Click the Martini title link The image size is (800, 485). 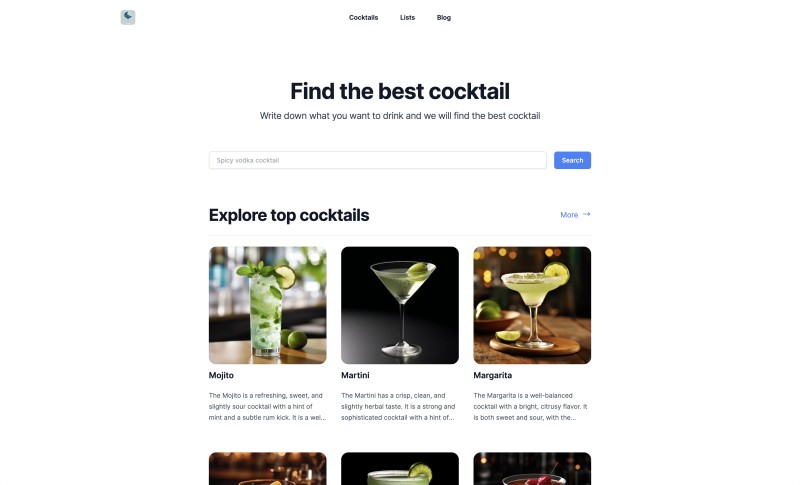point(355,375)
